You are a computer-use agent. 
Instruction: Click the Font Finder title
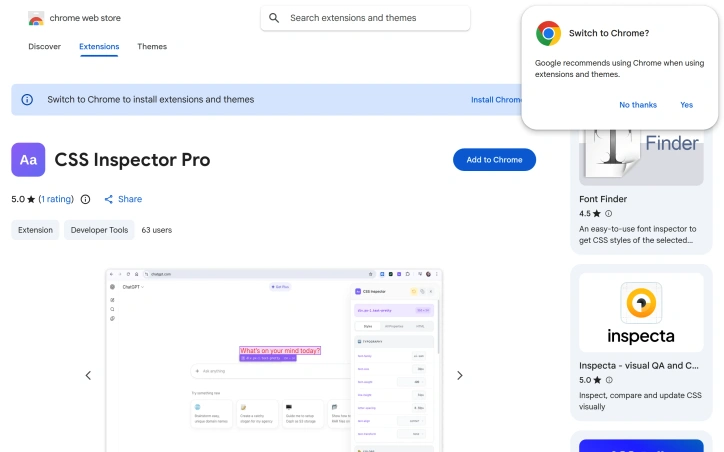[x=603, y=199]
